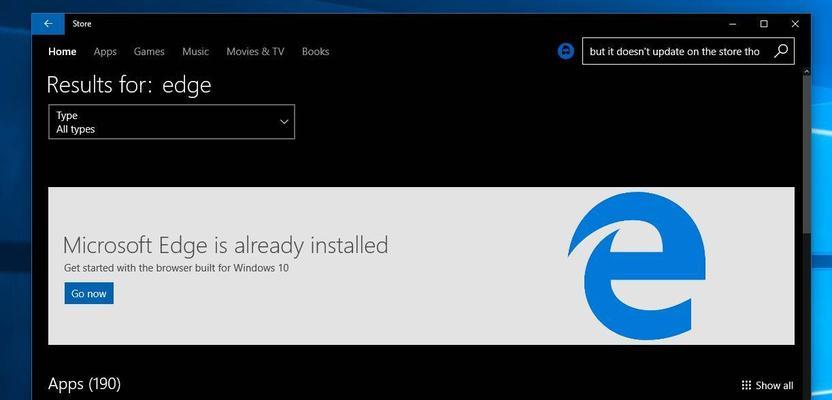The height and width of the screenshot is (400, 832).
Task: Click the vertical scrollbar thumb
Action: coord(807,154)
